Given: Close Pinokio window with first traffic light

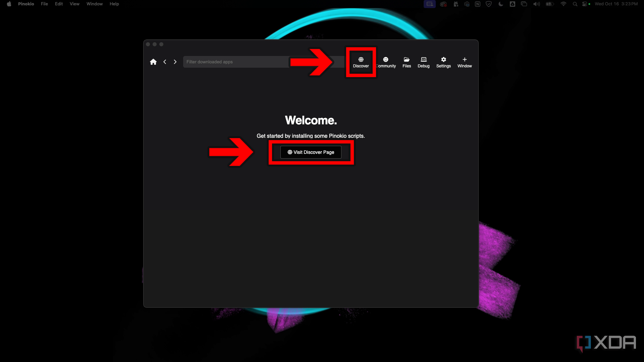Looking at the screenshot, I should pos(148,44).
